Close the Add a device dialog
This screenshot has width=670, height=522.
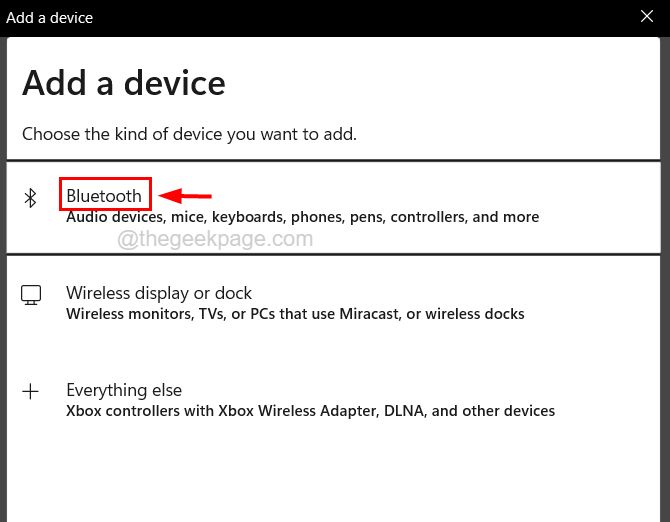(647, 15)
